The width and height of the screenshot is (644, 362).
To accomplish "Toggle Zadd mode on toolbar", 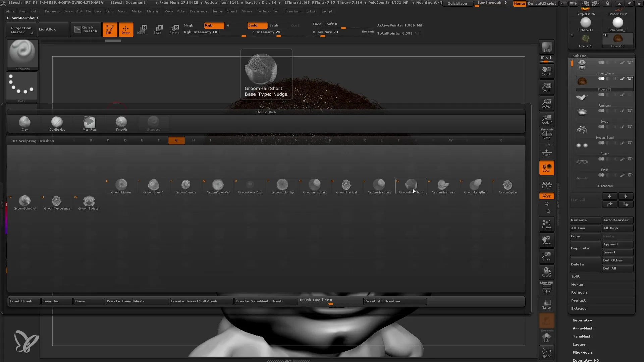I will (256, 25).
